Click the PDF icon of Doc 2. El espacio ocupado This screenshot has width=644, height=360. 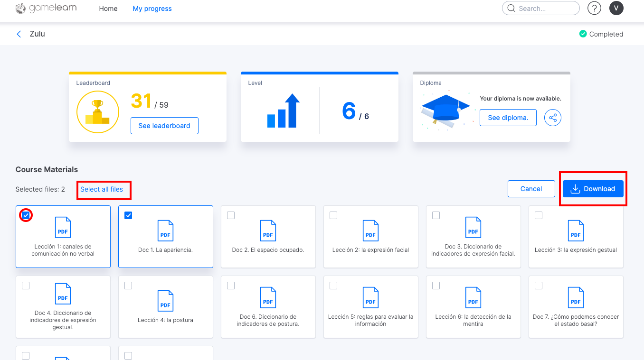(268, 231)
